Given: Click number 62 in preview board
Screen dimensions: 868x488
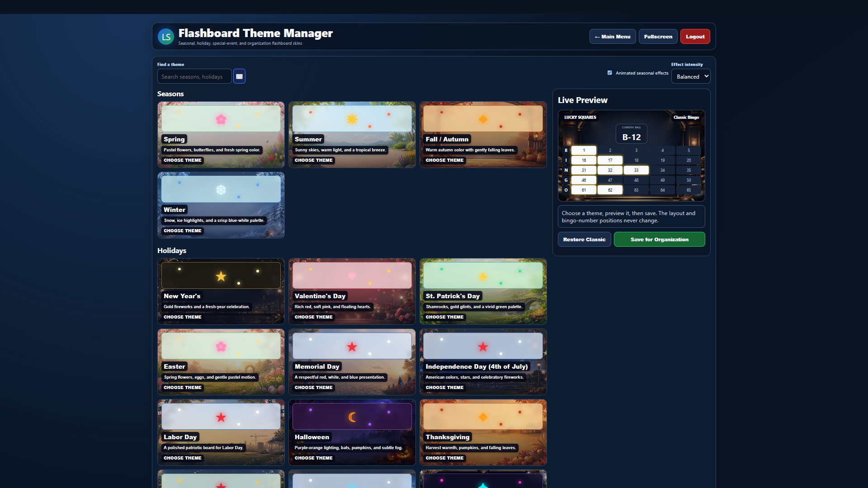Looking at the screenshot, I should tap(610, 190).
